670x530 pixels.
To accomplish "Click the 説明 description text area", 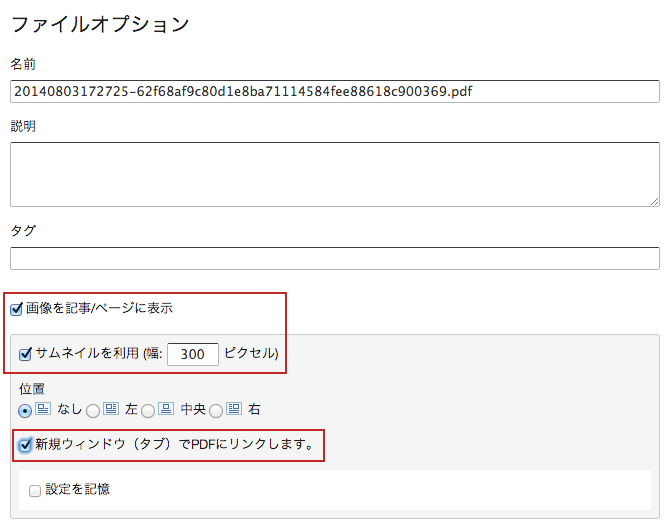I will pos(335,174).
